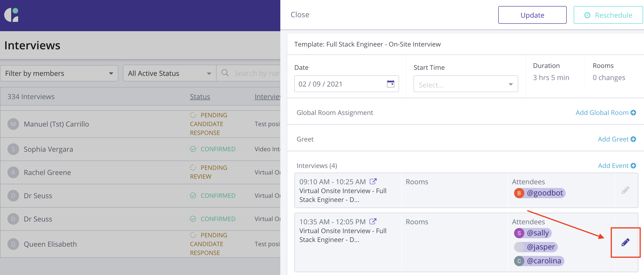Click the Update button

pyautogui.click(x=532, y=15)
